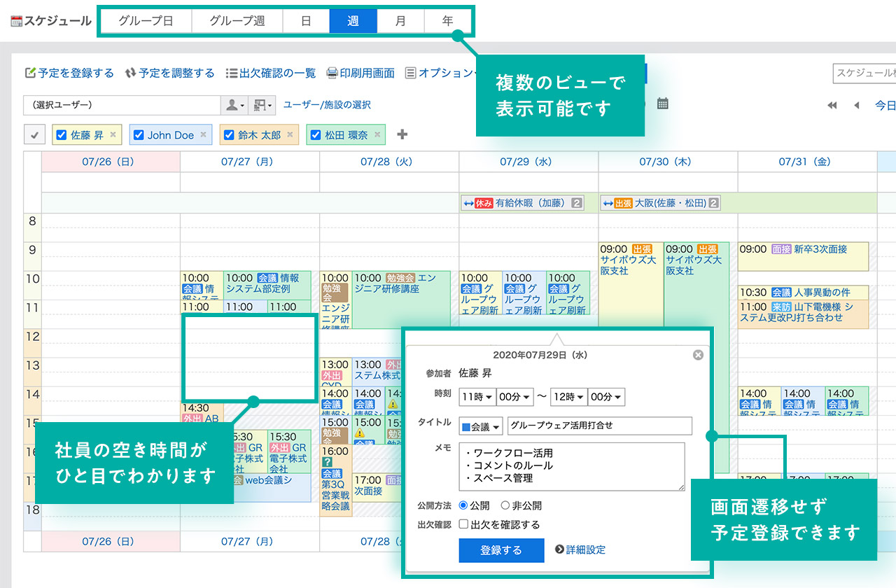Click the 予定を登録する pencil icon
This screenshot has width=896, height=588.
tap(30, 73)
